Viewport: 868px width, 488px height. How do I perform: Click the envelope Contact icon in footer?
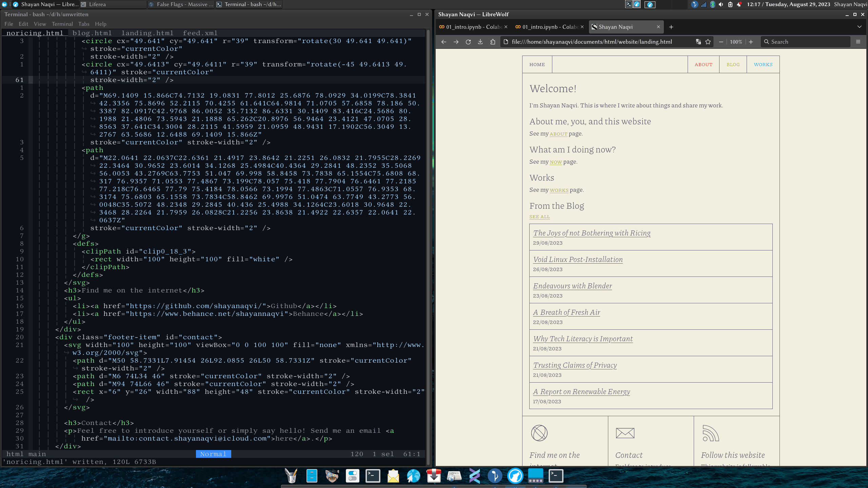(x=625, y=433)
